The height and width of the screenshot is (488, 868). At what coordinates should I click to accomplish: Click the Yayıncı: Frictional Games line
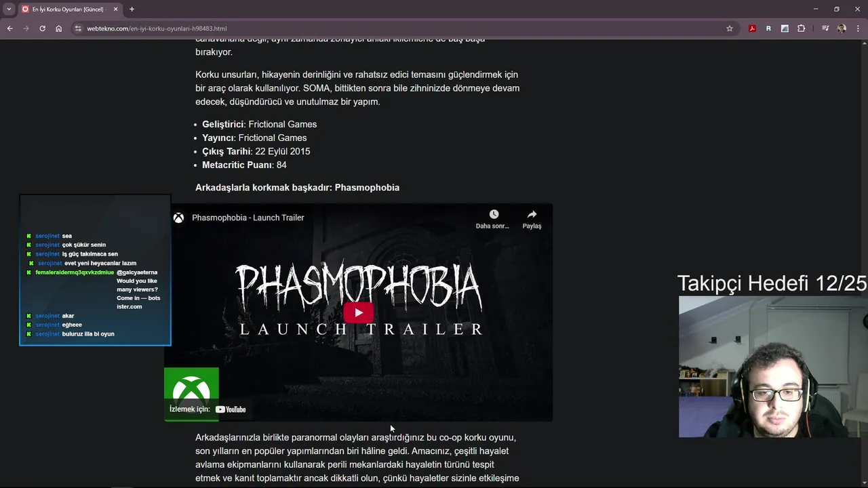coord(254,138)
